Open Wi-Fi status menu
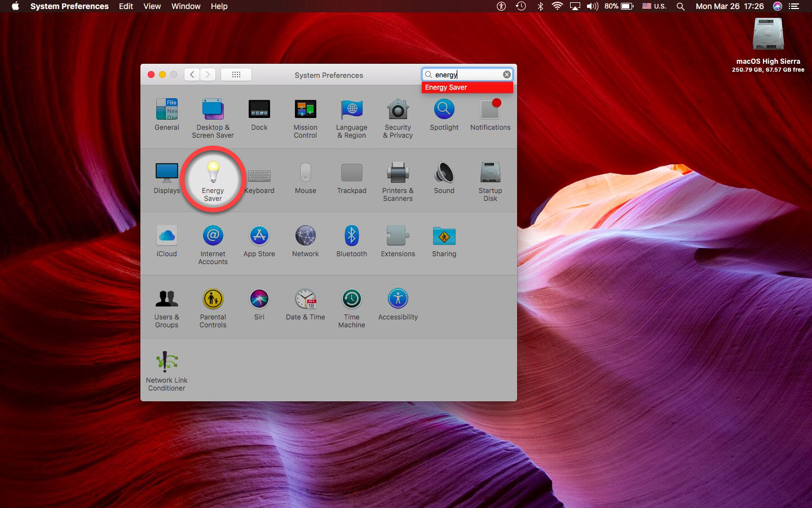 coord(557,6)
